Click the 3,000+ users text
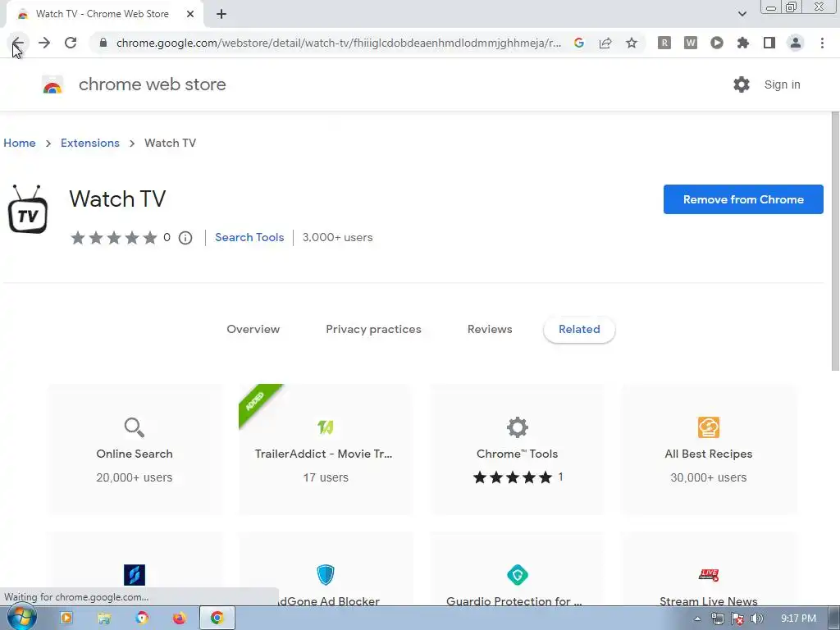This screenshot has height=630, width=840. click(x=337, y=237)
